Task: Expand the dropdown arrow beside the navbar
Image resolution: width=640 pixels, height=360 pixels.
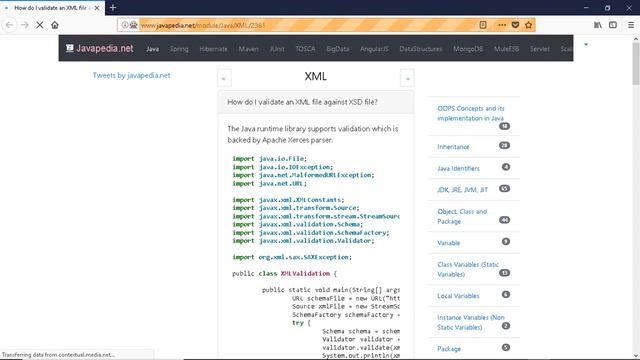Action: [586, 44]
